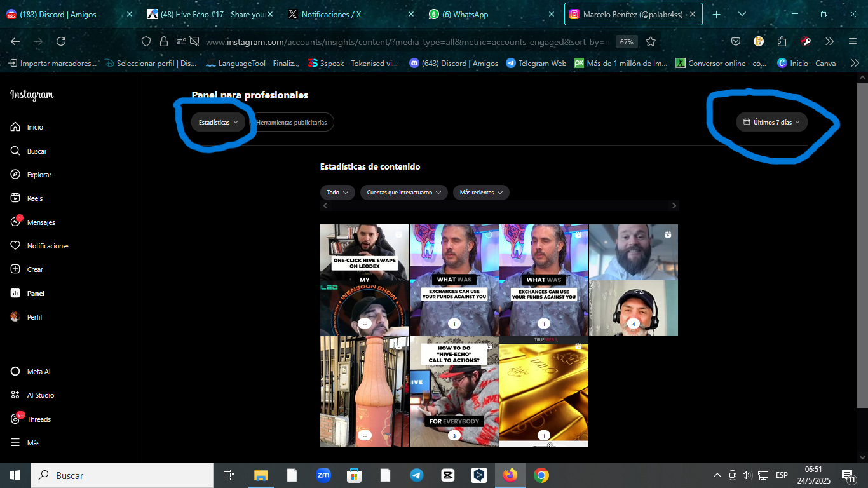Switch to the WhatsApp tab
The width and height of the screenshot is (868, 488).
click(490, 14)
